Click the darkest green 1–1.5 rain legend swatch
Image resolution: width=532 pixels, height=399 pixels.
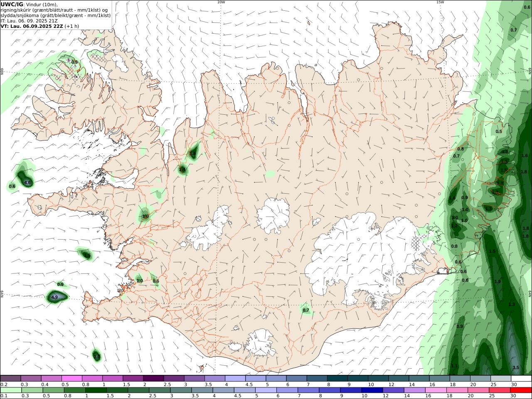96,390
